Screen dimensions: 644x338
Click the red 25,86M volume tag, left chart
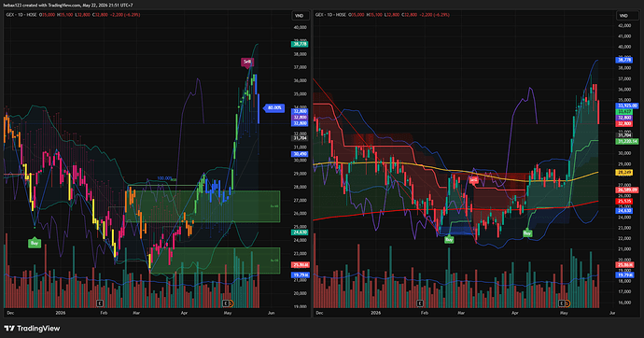[x=301, y=265]
